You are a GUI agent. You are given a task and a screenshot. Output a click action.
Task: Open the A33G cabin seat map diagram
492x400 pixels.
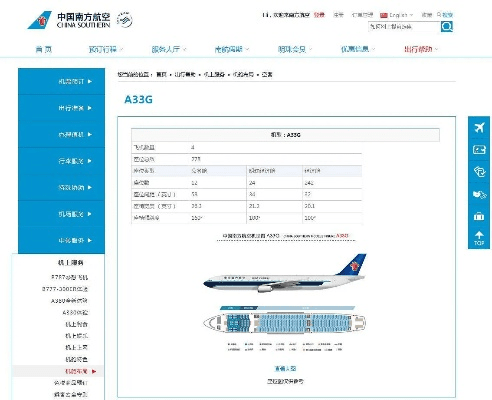(x=285, y=323)
